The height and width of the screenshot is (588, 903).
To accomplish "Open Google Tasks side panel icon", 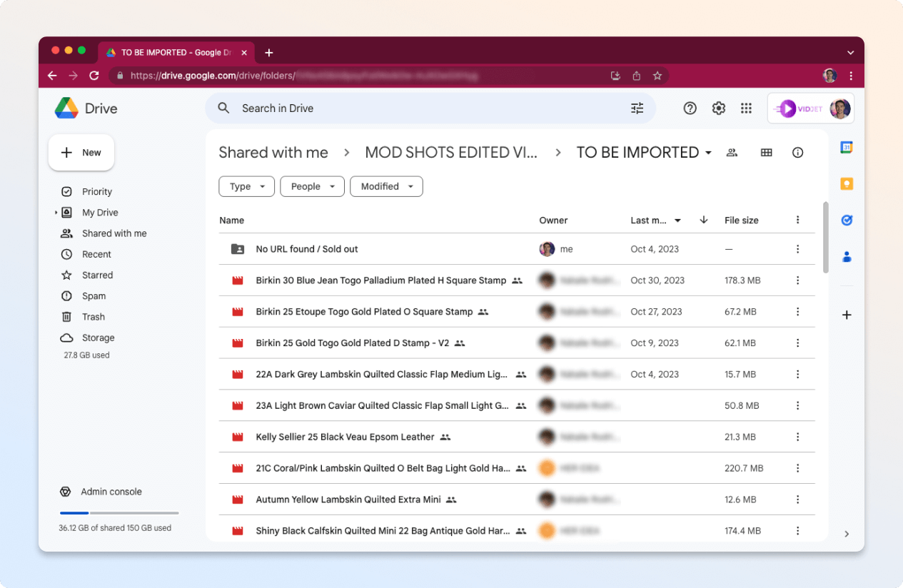I will (x=847, y=220).
